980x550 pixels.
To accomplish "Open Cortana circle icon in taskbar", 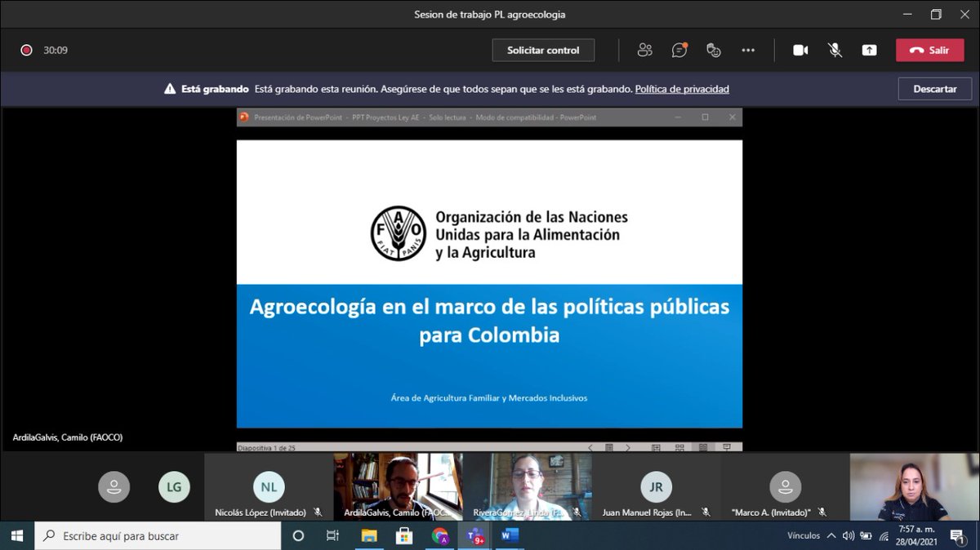I will click(x=298, y=535).
